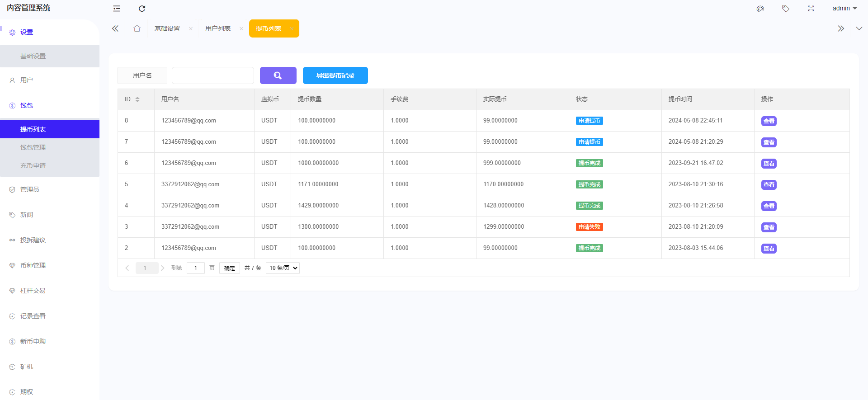Close the 提币列表 tab
Screen dimensions: 868x400
[292, 29]
